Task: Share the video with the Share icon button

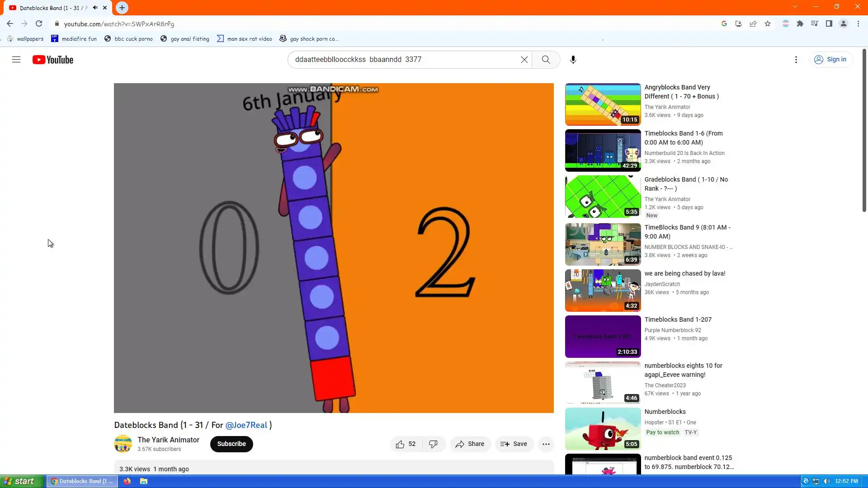Action: point(470,444)
